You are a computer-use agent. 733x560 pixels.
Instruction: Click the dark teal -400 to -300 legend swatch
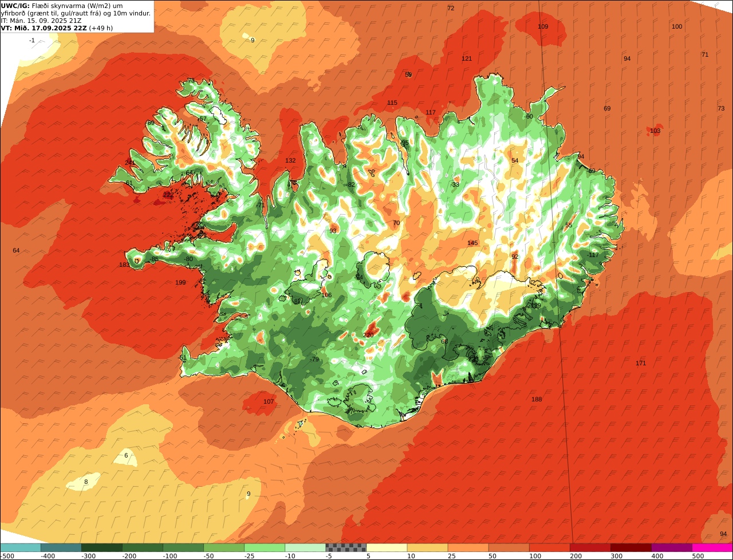point(61,547)
